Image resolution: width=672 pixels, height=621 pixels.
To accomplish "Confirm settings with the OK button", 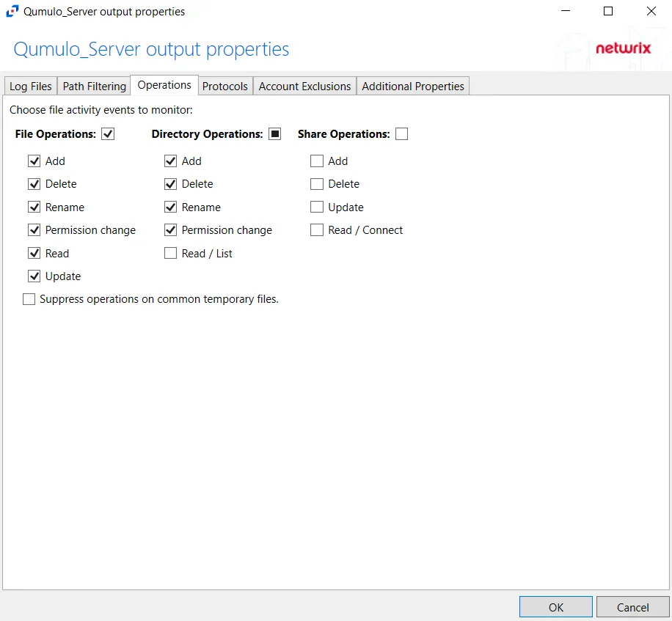I will pos(556,607).
